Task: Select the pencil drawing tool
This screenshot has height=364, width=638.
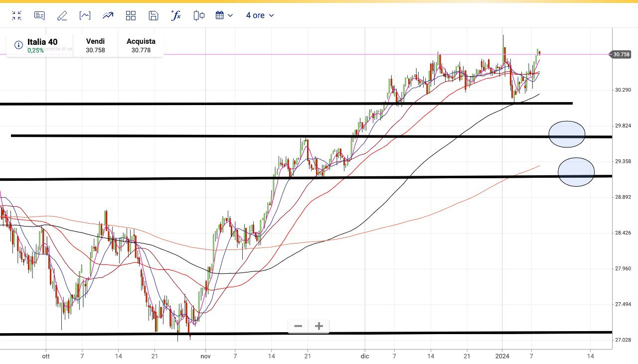Action: pos(62,15)
